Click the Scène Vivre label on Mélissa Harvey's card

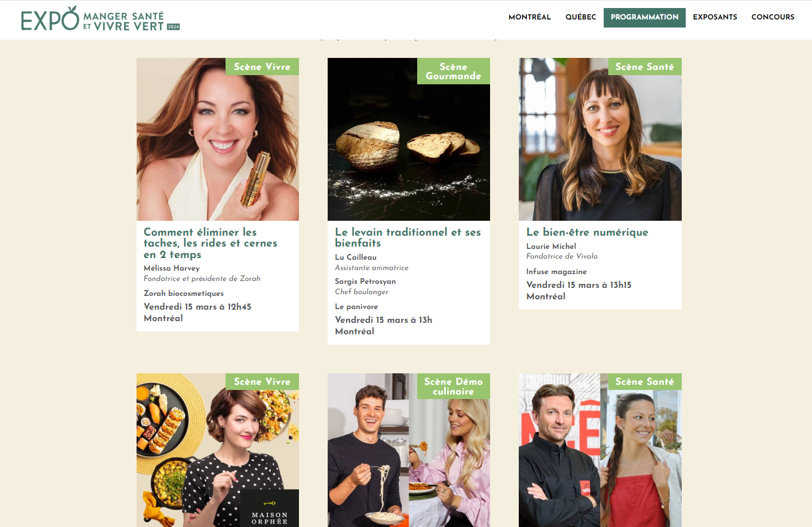point(262,67)
